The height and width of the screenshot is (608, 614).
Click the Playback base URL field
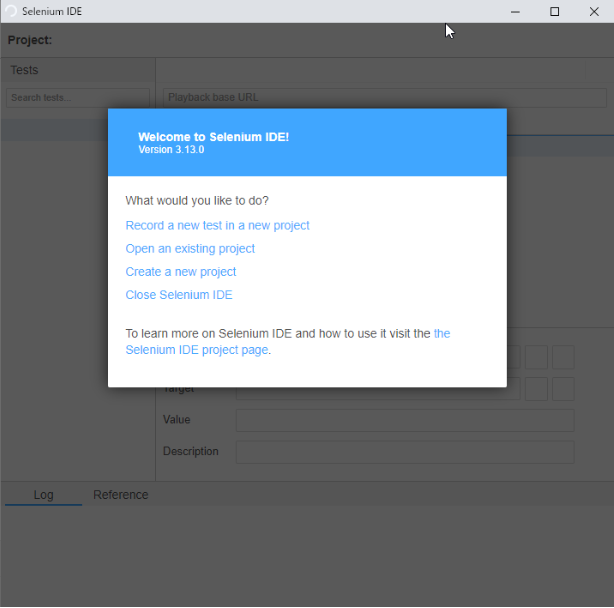pyautogui.click(x=385, y=97)
